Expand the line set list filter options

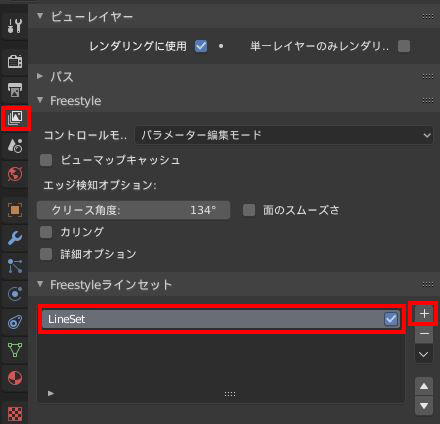51,394
